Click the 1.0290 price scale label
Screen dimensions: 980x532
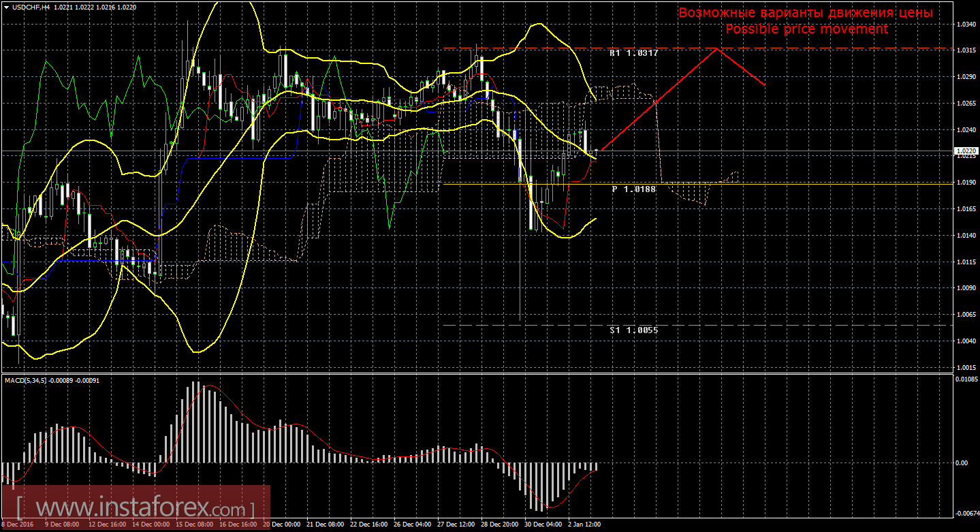tap(966, 77)
